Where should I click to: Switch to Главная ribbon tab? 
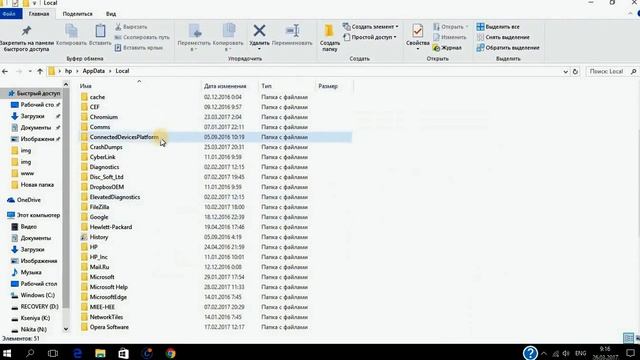click(39, 14)
